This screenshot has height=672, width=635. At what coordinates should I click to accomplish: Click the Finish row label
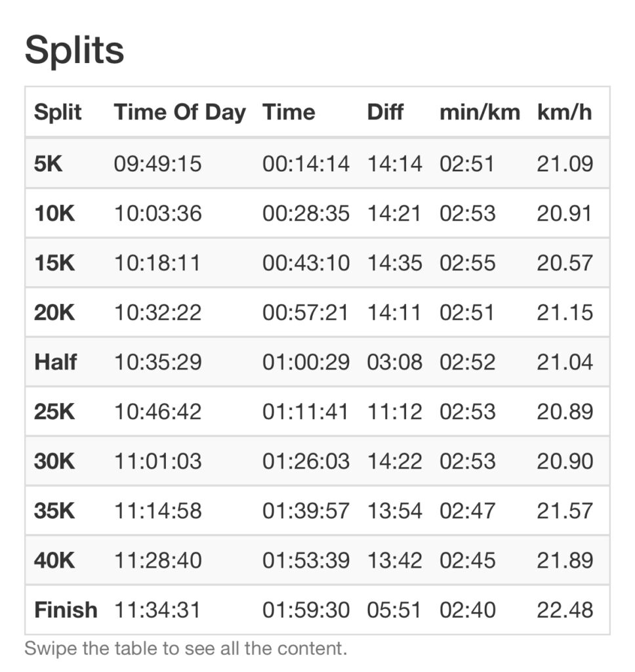(x=66, y=610)
